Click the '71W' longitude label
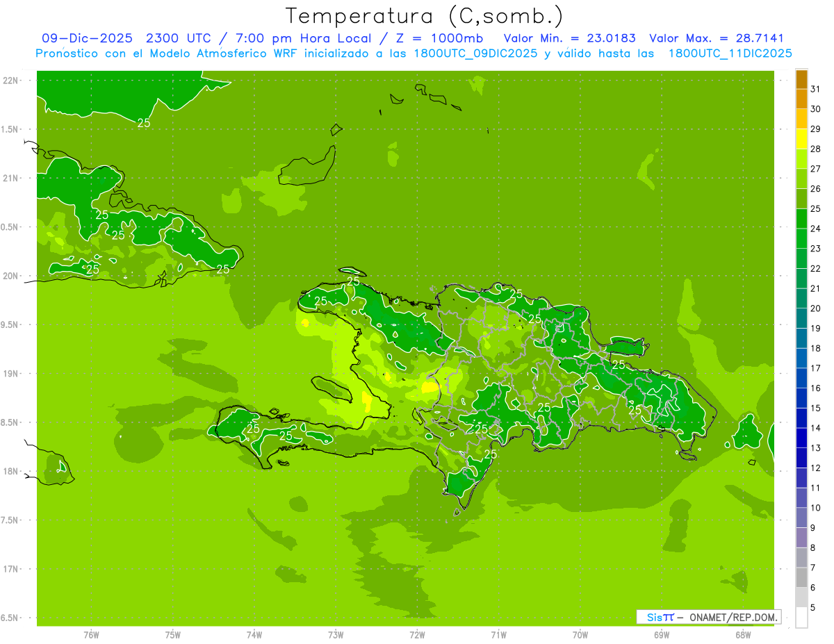 tap(498, 635)
